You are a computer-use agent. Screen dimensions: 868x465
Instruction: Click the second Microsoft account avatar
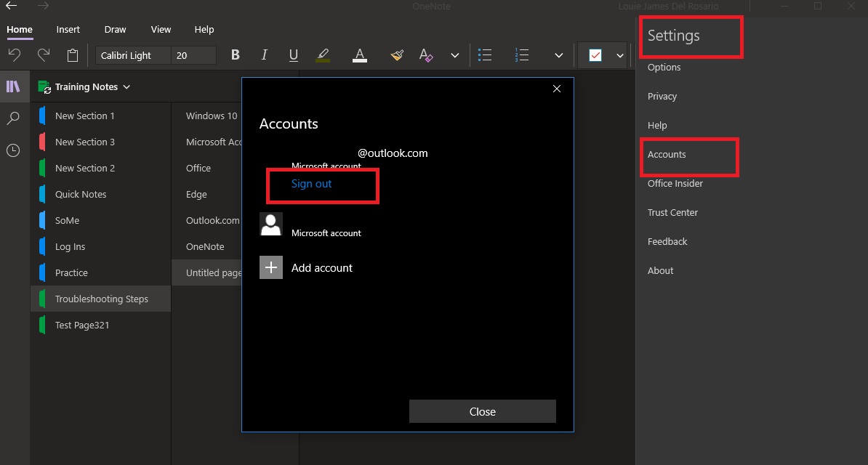click(x=271, y=225)
